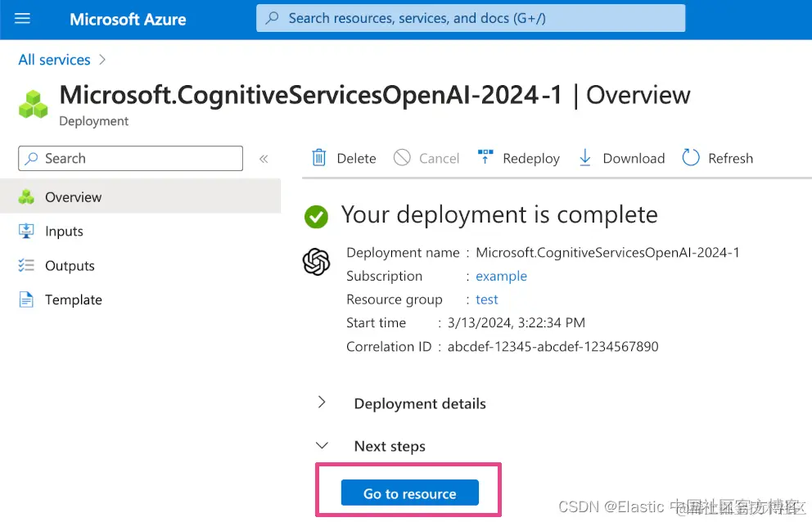
Task: Click the Redeploy icon
Action: [485, 156]
